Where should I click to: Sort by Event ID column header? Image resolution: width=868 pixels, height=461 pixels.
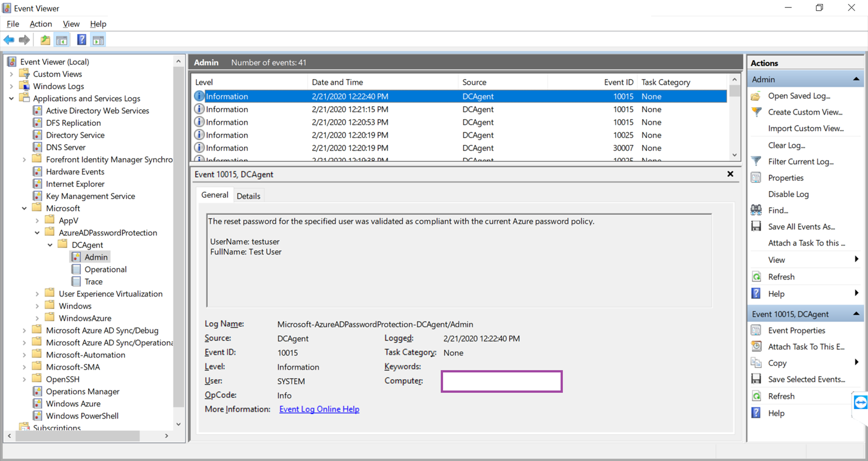pyautogui.click(x=619, y=82)
